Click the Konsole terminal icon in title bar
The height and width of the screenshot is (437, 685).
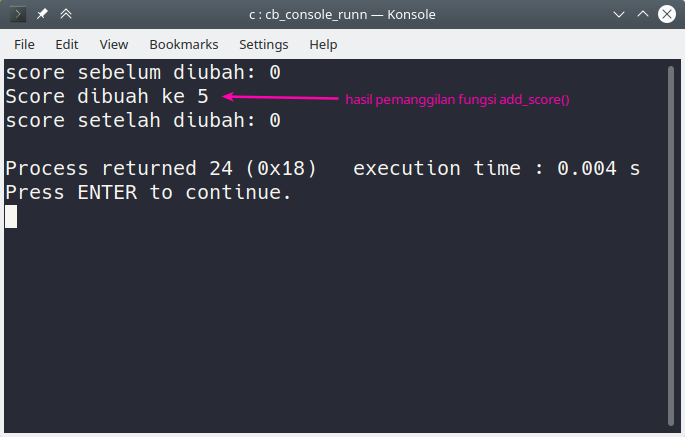click(18, 15)
